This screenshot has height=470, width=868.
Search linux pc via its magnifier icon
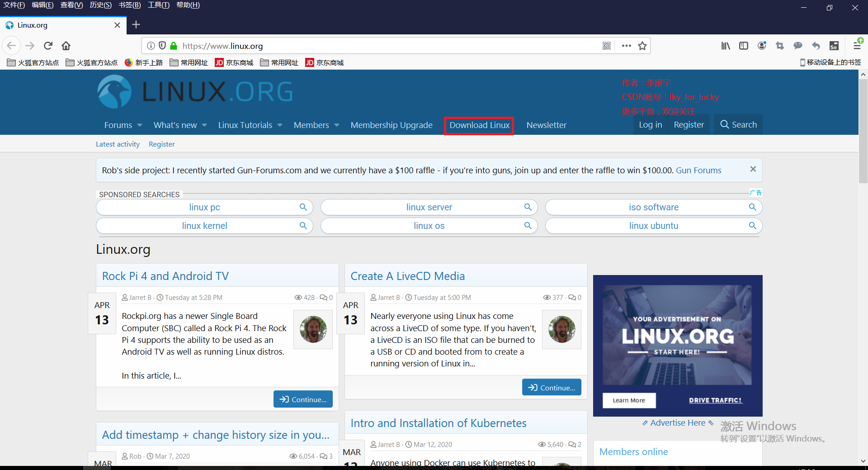coord(303,207)
